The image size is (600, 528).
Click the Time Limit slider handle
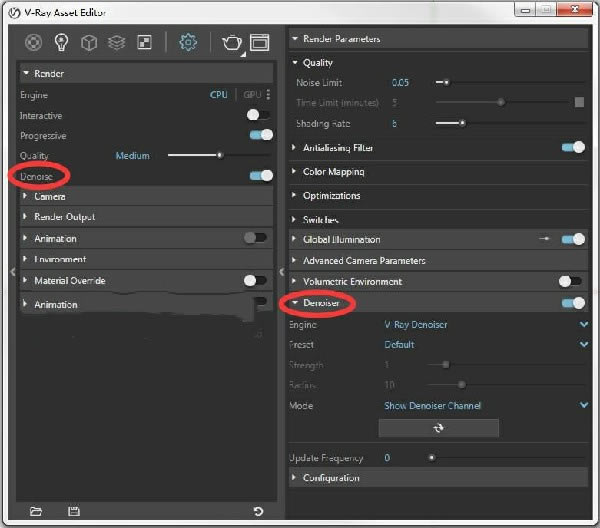501,102
